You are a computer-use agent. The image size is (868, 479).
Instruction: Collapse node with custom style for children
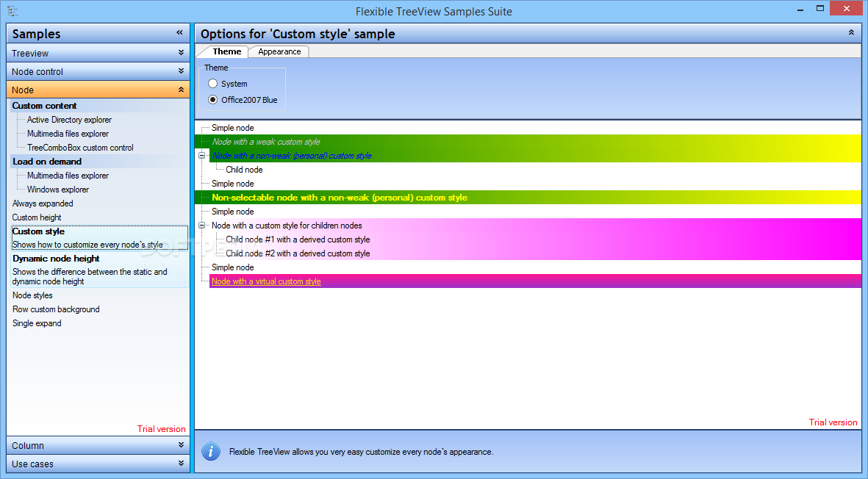pos(202,225)
